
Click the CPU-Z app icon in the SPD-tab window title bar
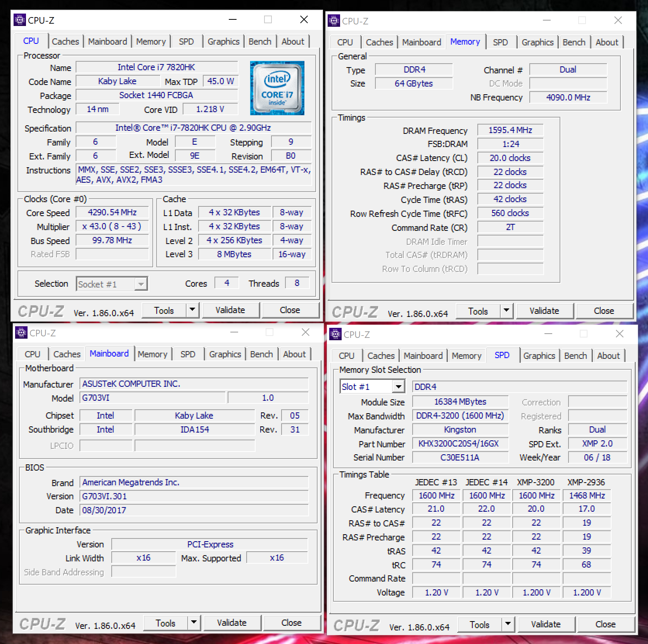(x=335, y=334)
